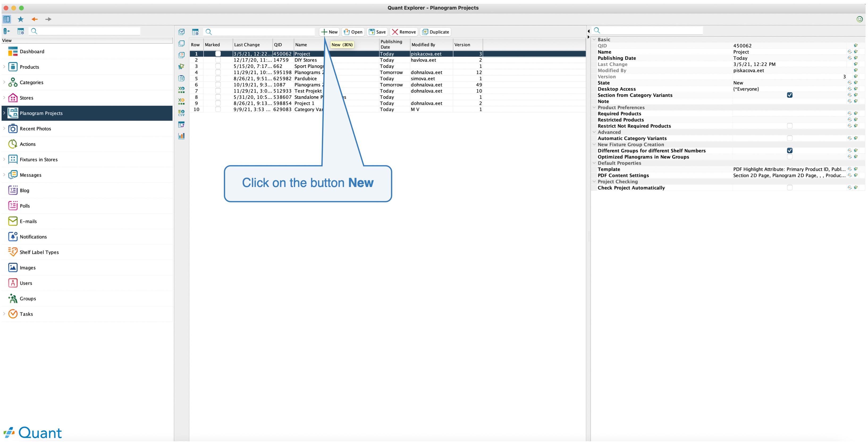Uncheck Different Groups for different Shelf Numbers
The height and width of the screenshot is (442, 868).
[790, 151]
